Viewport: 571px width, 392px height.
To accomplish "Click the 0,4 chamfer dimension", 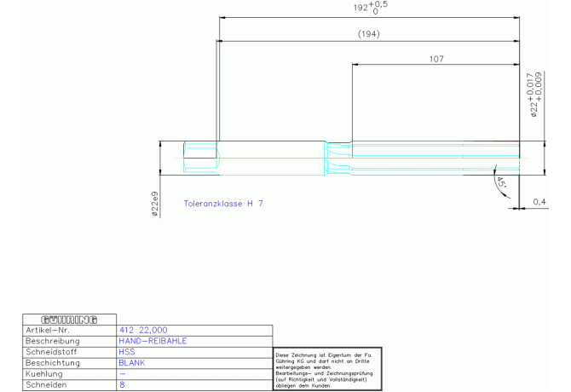I will [539, 202].
